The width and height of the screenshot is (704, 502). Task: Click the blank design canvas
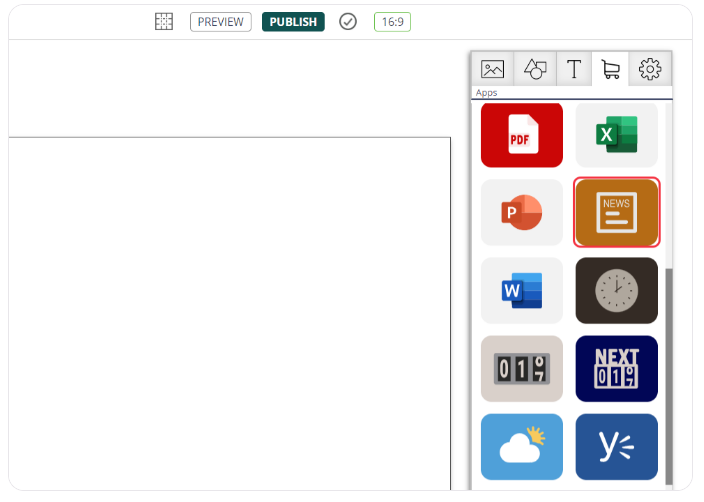[x=229, y=313]
